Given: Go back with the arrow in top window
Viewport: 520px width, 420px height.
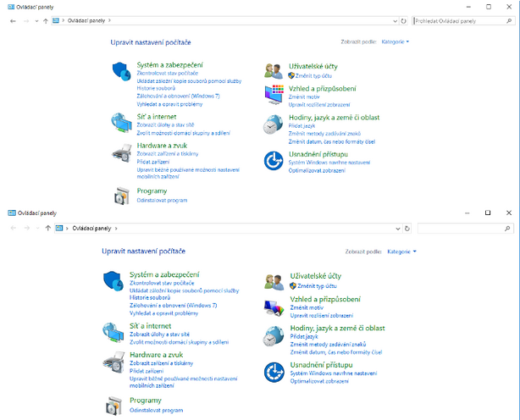Looking at the screenshot, I should (x=13, y=21).
